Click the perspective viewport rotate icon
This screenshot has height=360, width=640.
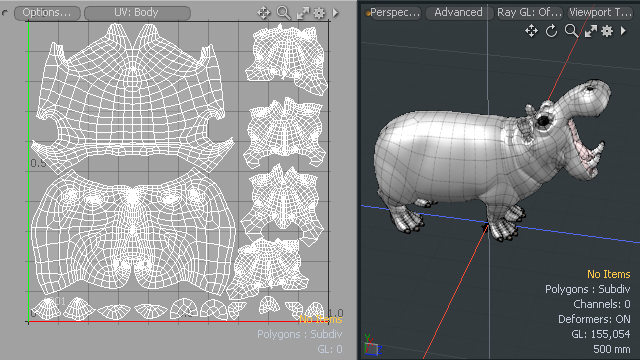[551, 31]
